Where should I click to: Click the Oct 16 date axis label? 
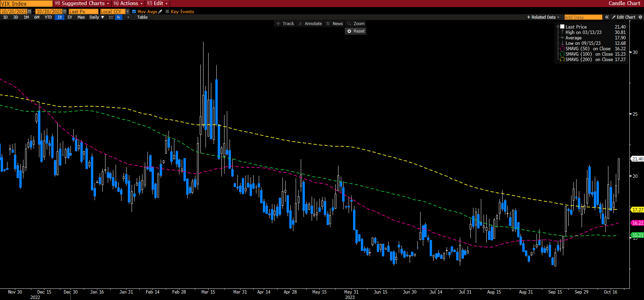[x=610, y=292]
